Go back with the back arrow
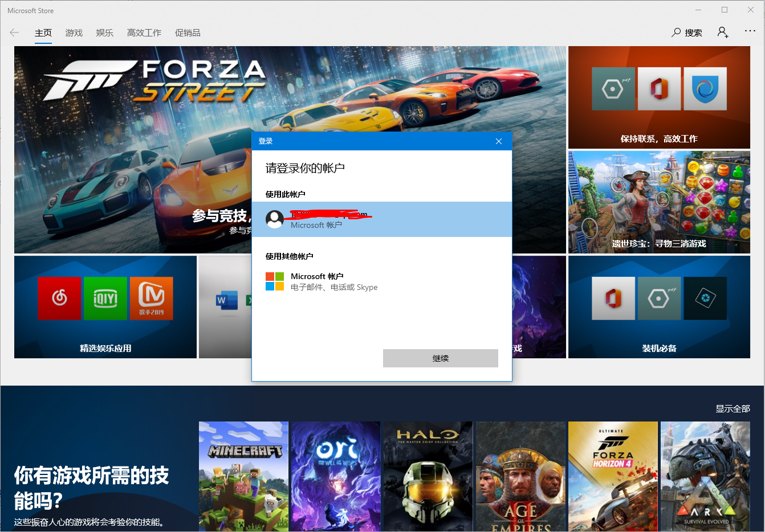The image size is (765, 532). coord(14,32)
